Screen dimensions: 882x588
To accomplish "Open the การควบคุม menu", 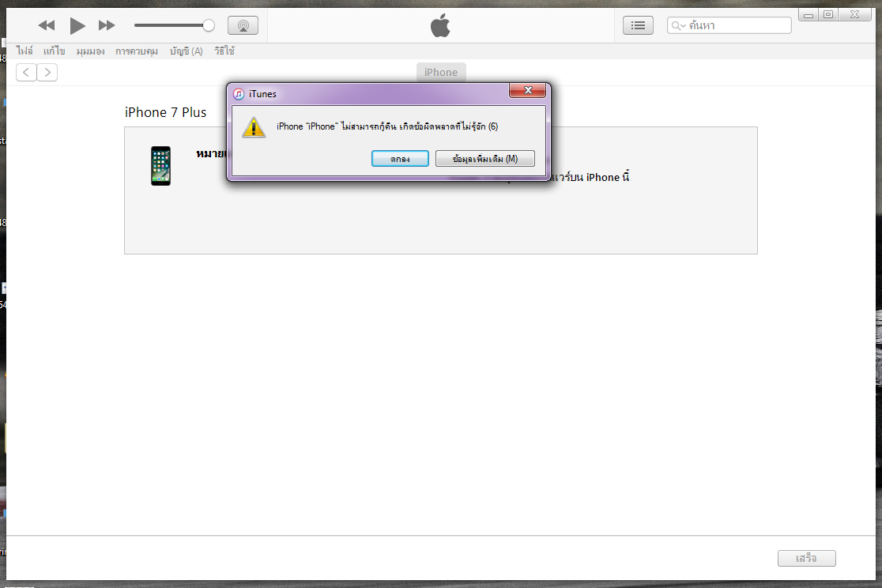I will coord(137,51).
